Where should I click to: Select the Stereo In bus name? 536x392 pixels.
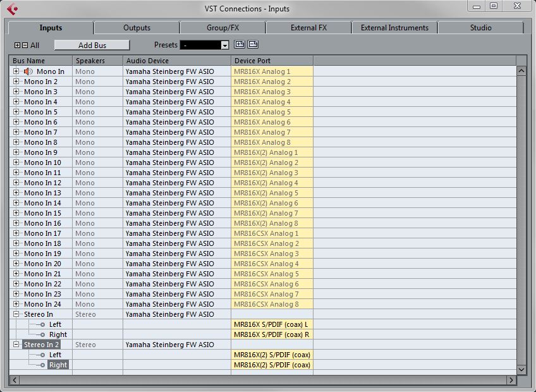coord(39,314)
